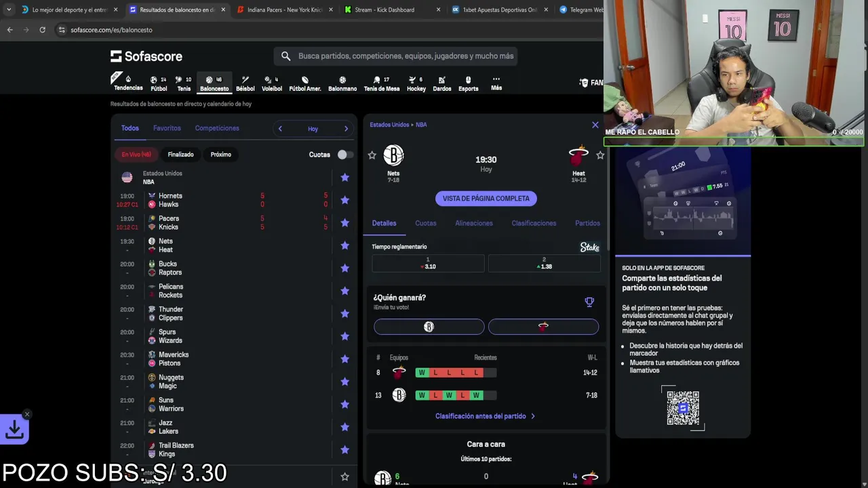Filter by En Vivo matches
The height and width of the screenshot is (488, 868).
pyautogui.click(x=136, y=155)
